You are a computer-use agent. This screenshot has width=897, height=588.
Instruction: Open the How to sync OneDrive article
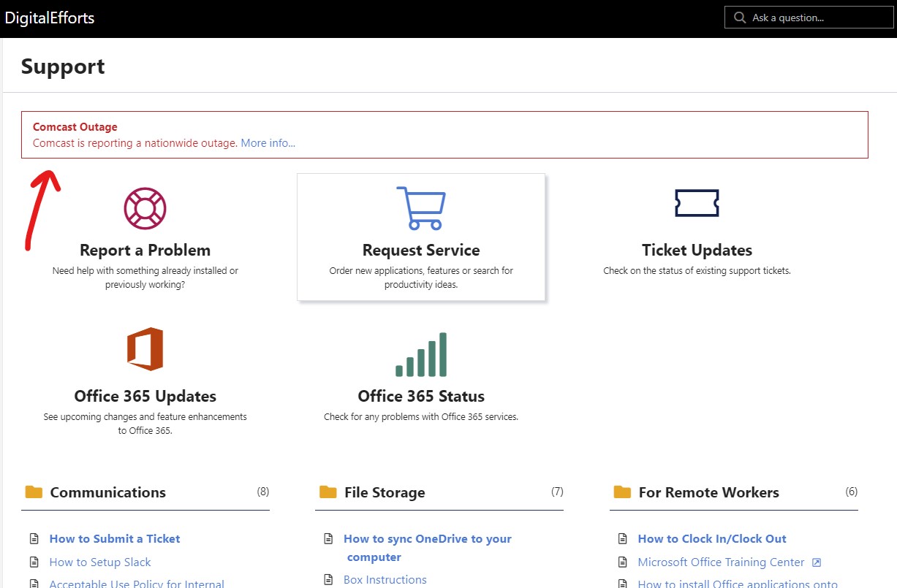[x=428, y=548]
